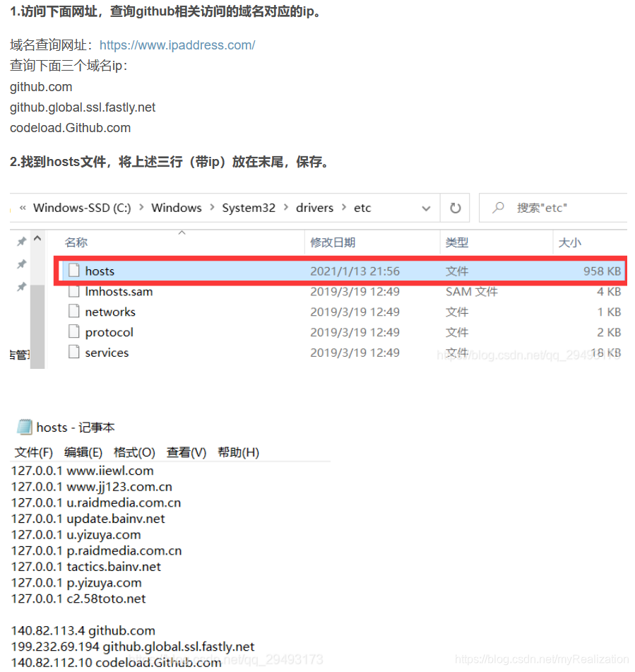The width and height of the screenshot is (635, 672).
Task: Click the navigation pane scrollbar thumb
Action: (x=37, y=326)
